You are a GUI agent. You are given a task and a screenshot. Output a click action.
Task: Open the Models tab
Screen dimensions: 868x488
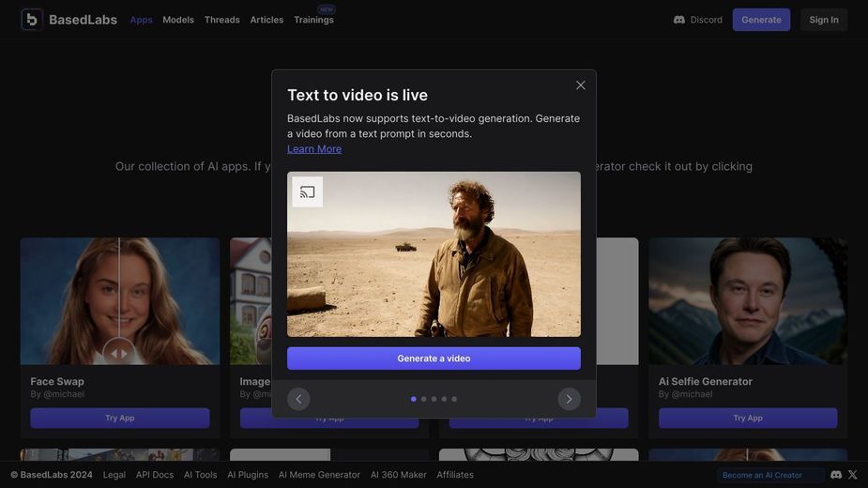click(178, 20)
